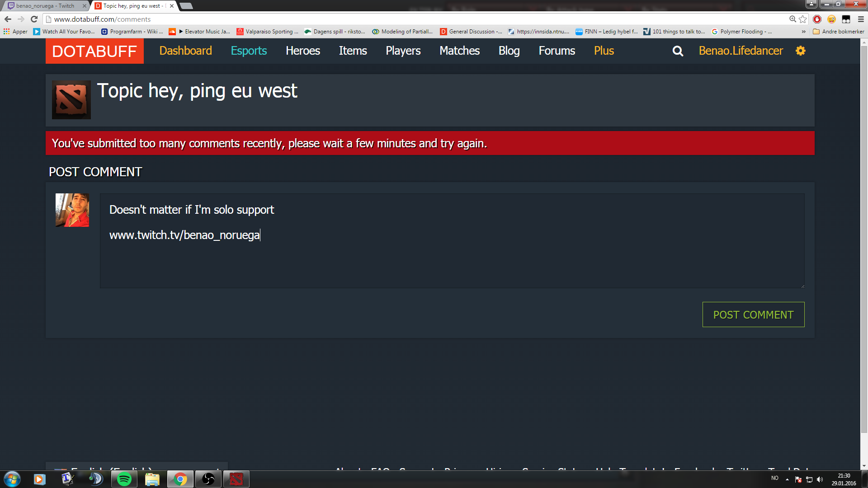Viewport: 868px width, 488px height.
Task: Open FINN – Ledig hybel bookmark
Action: 606,31
